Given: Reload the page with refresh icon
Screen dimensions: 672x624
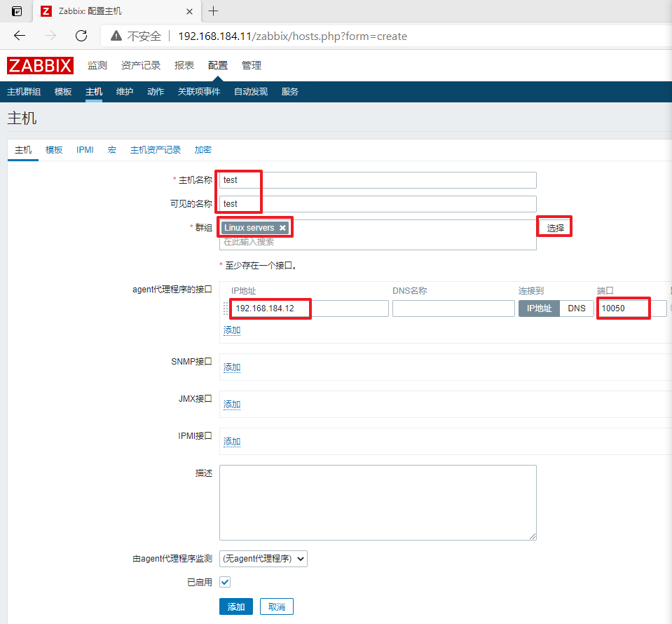Looking at the screenshot, I should coord(81,36).
